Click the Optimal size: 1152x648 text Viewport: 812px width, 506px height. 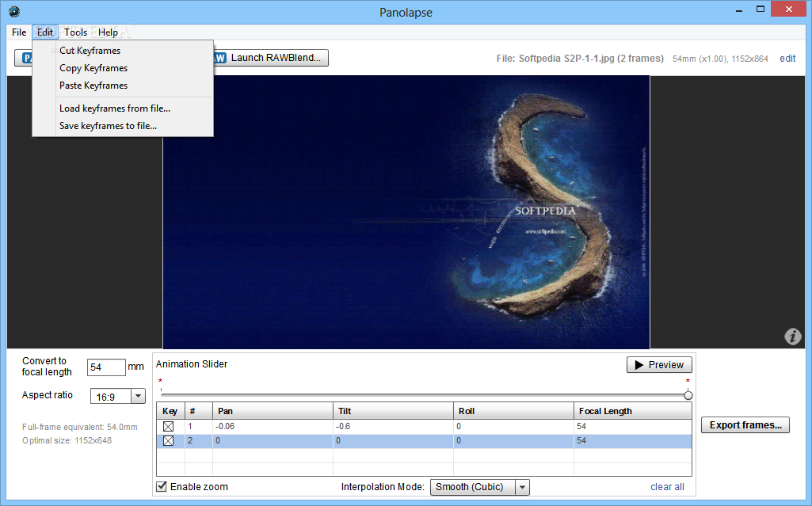tap(67, 440)
